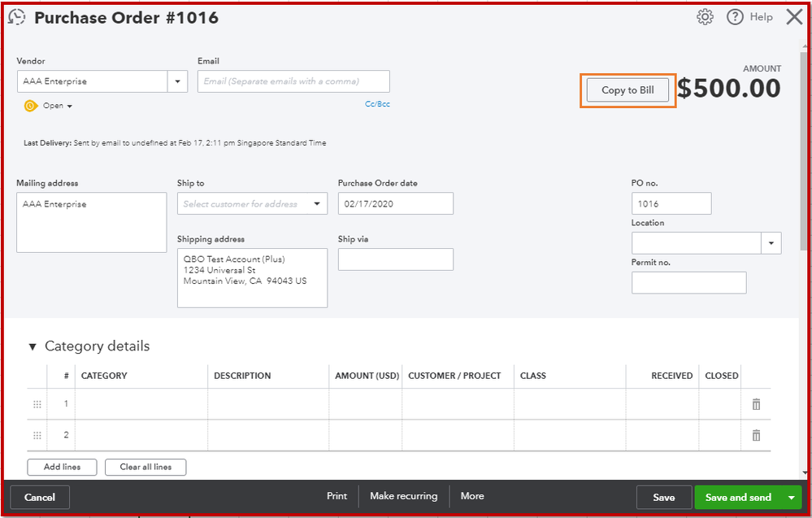Cancel the purchase order
This screenshot has height=518, width=812.
39,498
